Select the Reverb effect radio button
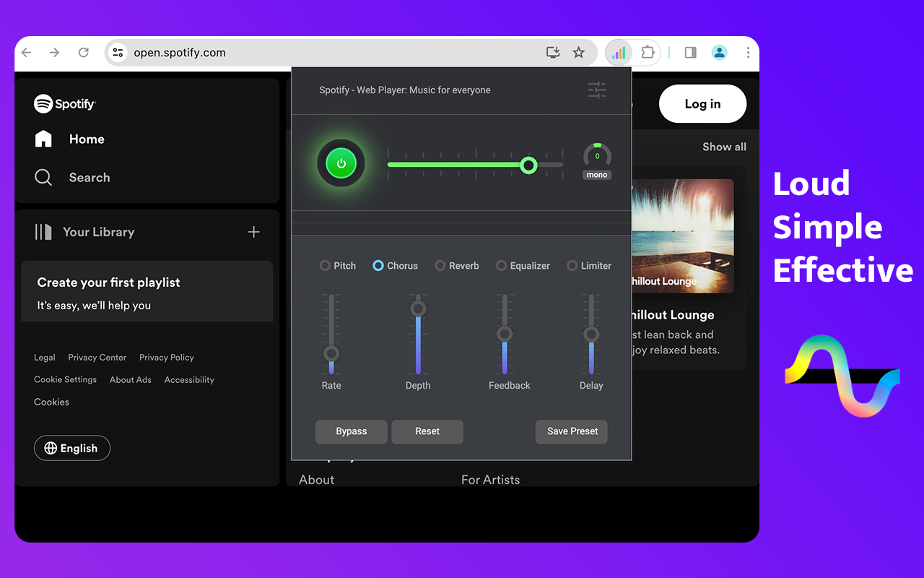 coord(440,266)
